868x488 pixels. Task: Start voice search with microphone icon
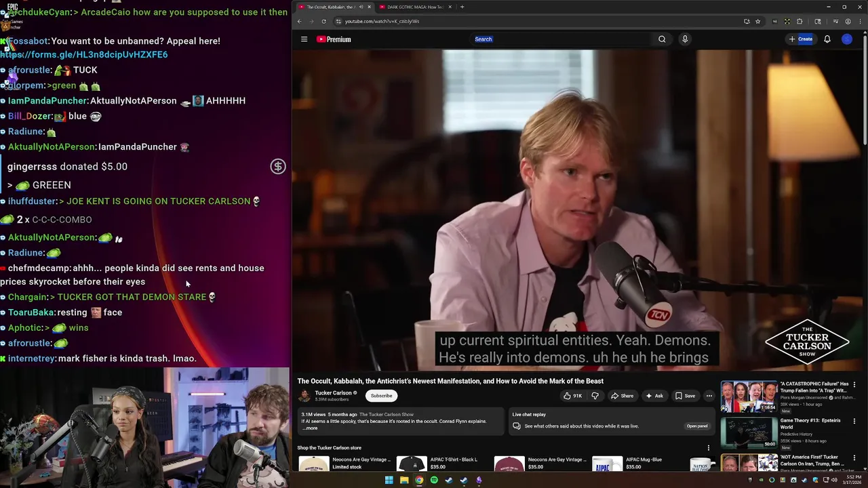685,39
